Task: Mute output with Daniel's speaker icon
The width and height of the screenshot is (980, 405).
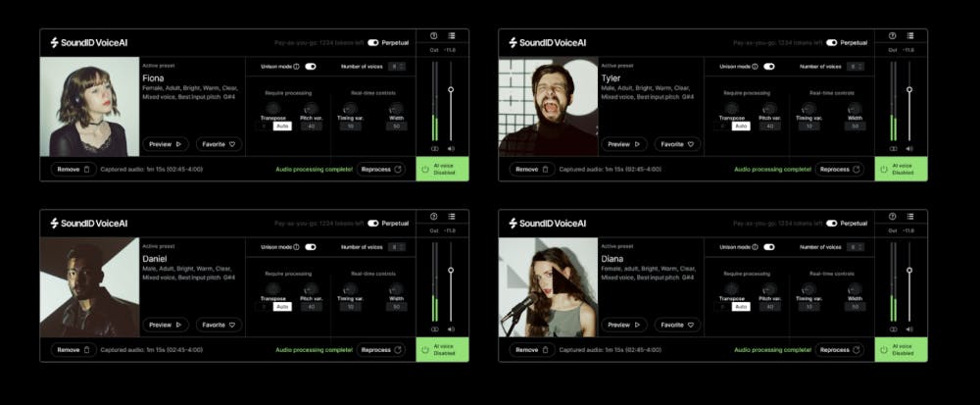Action: click(451, 329)
